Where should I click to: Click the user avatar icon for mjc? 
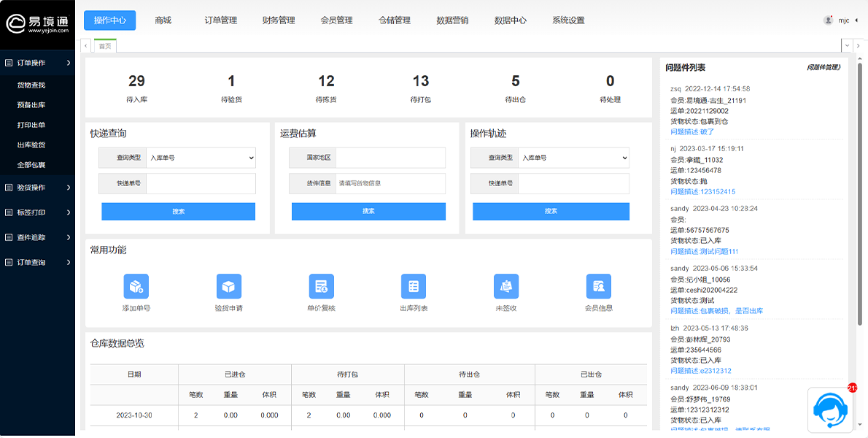point(828,20)
